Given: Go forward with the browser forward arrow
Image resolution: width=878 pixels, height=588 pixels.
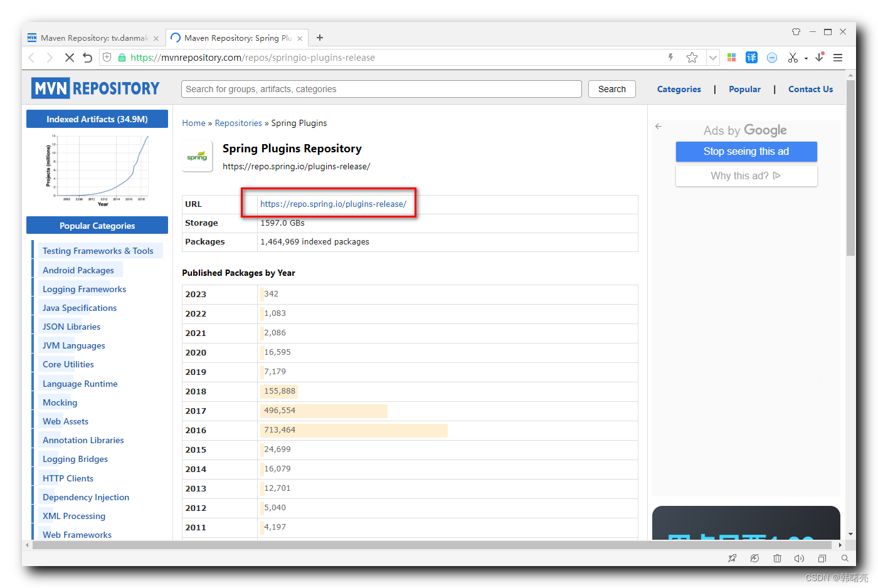Looking at the screenshot, I should coord(50,58).
